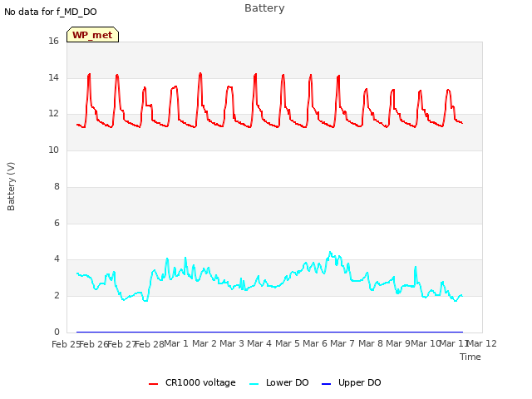Click the tallest red voltage peak near Mar 2

click(x=200, y=73)
